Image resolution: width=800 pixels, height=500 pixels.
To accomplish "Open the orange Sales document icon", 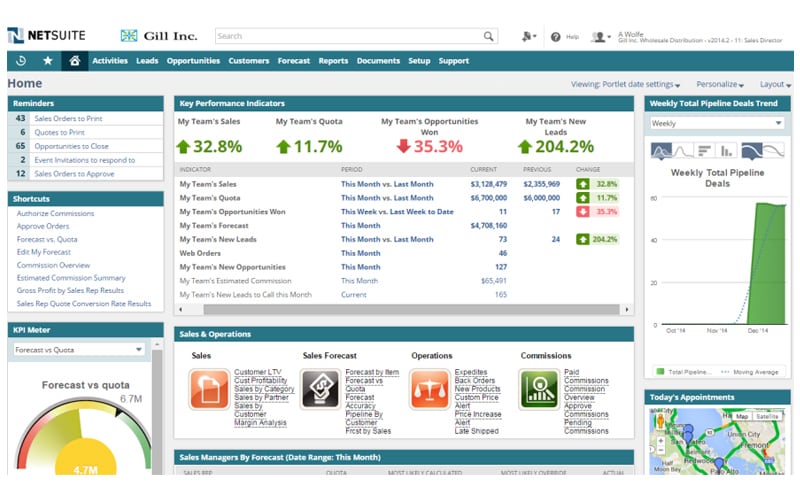I will [209, 389].
